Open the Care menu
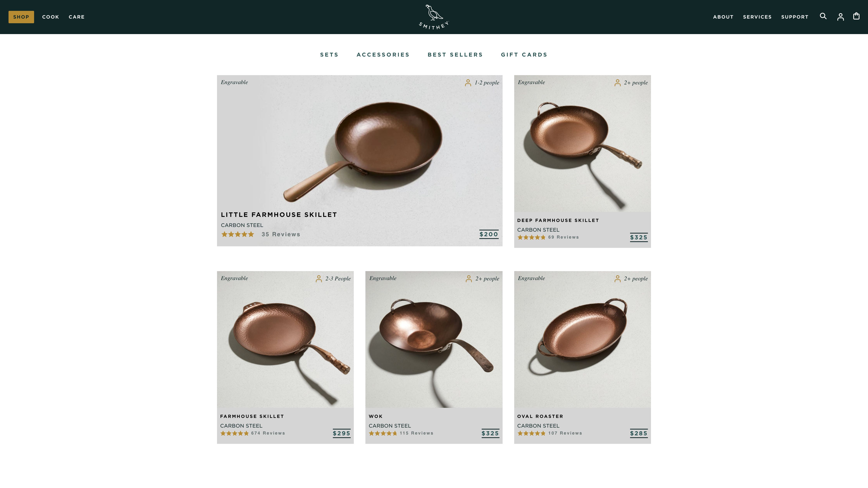The width and height of the screenshot is (868, 488). tap(77, 17)
